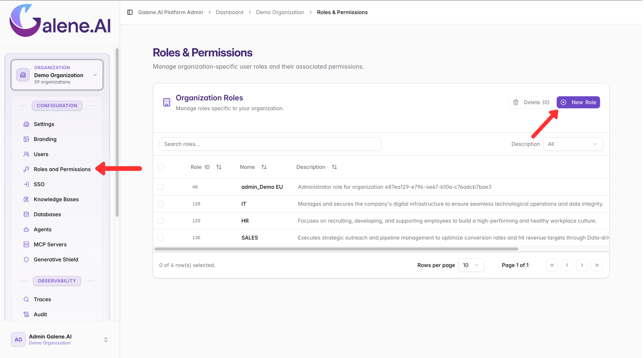Select all roles using the header checkbox

pos(161,167)
